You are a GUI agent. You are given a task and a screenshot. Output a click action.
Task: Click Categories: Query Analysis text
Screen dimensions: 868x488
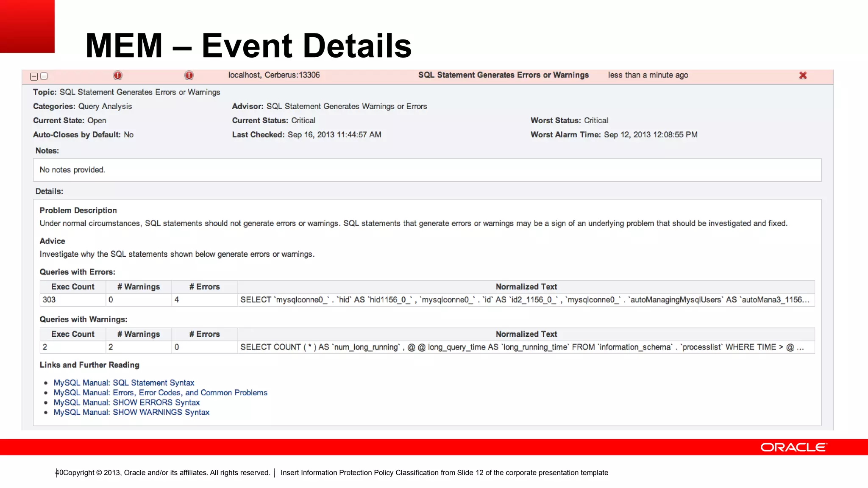coord(83,106)
